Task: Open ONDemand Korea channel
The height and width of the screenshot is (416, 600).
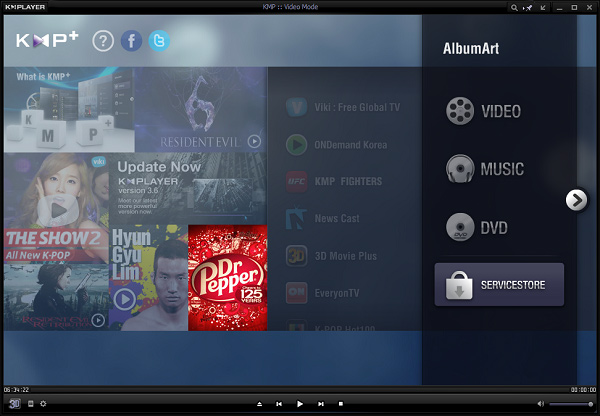Action: point(337,145)
